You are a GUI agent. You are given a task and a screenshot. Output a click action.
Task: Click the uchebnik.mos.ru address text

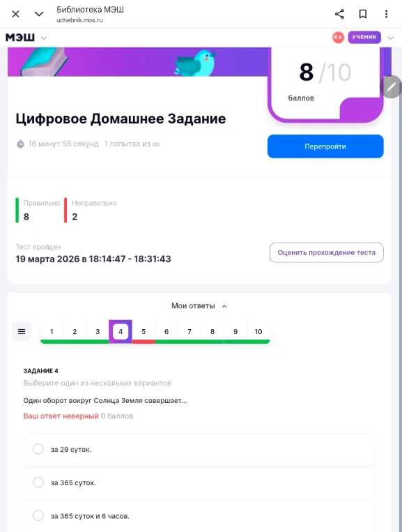[79, 20]
